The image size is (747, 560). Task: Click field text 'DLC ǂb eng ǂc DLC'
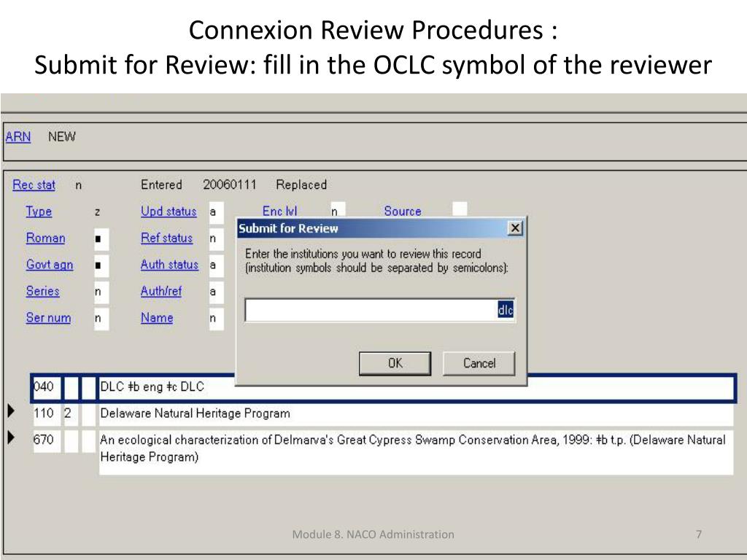click(152, 386)
